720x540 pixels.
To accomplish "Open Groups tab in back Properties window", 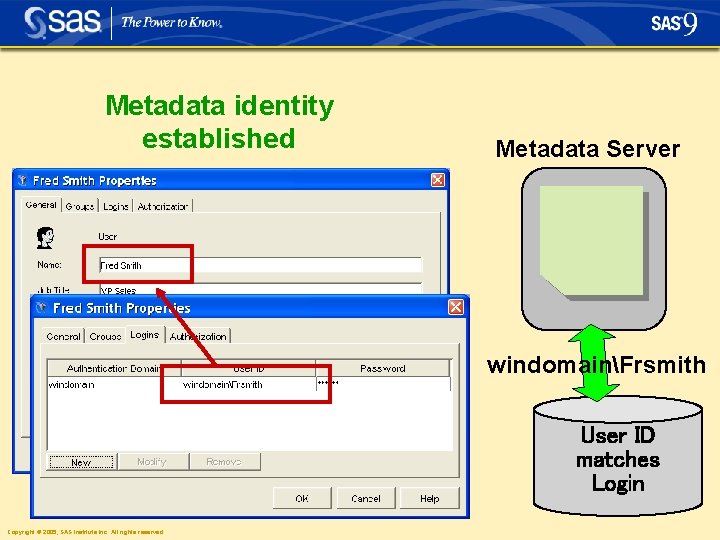I will coord(80,206).
